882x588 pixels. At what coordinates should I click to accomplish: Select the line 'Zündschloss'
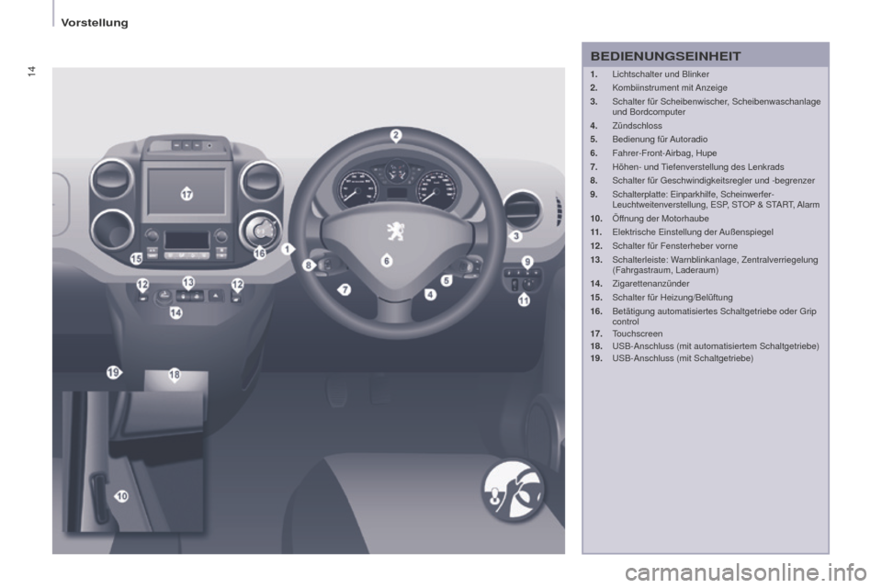pyautogui.click(x=637, y=126)
